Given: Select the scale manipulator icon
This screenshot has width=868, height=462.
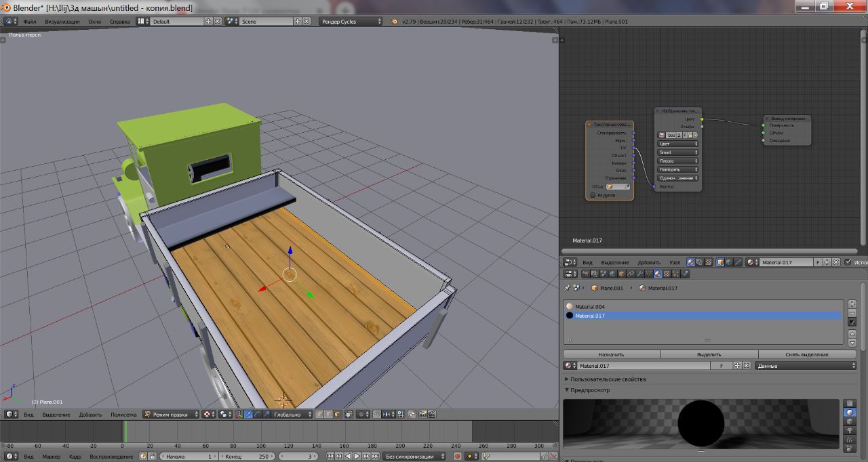Looking at the screenshot, I should 267,415.
